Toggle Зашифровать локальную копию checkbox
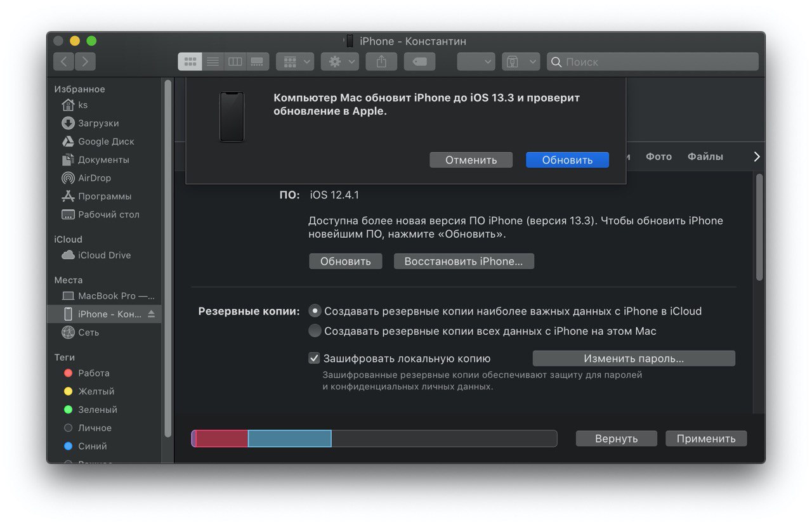 pos(314,358)
